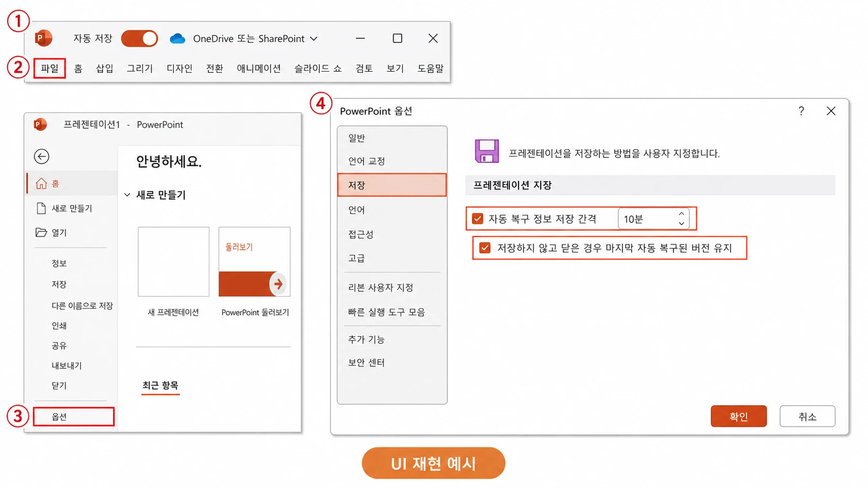Screen dimensions: 868x489
Task: Uncheck 자동 복구 정보 저장 간격
Action: click(478, 219)
